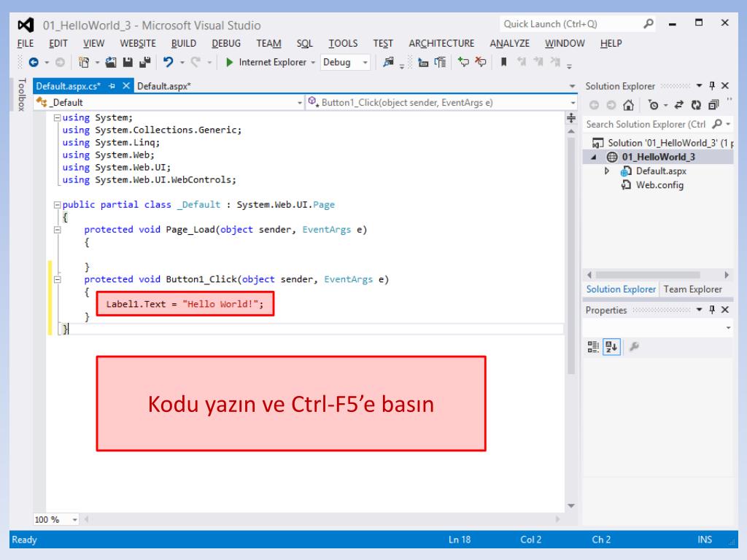
Task: Collapse the Page_Load method outline
Action: [57, 230]
